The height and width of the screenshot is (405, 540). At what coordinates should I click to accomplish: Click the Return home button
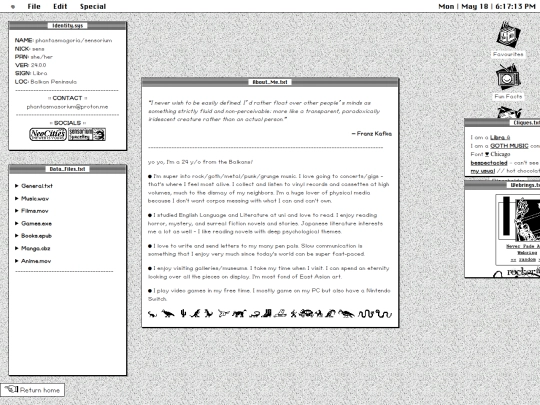tap(32, 390)
